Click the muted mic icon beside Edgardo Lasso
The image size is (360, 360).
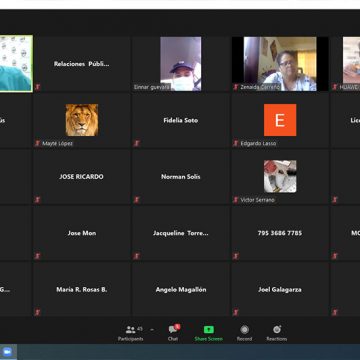click(236, 143)
